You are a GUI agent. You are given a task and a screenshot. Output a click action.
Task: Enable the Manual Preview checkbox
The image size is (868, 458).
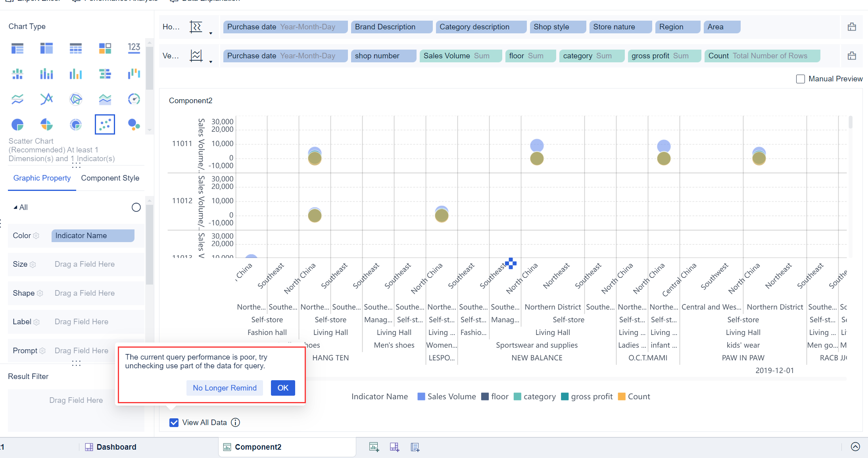[801, 79]
